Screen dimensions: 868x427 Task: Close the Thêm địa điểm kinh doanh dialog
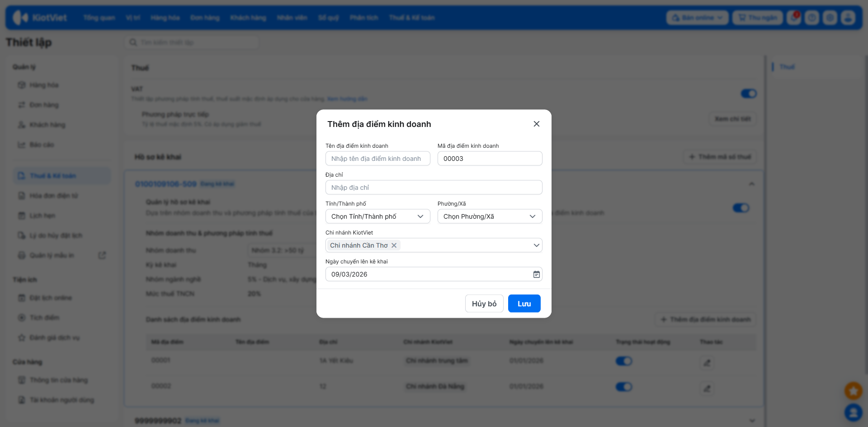pos(537,124)
